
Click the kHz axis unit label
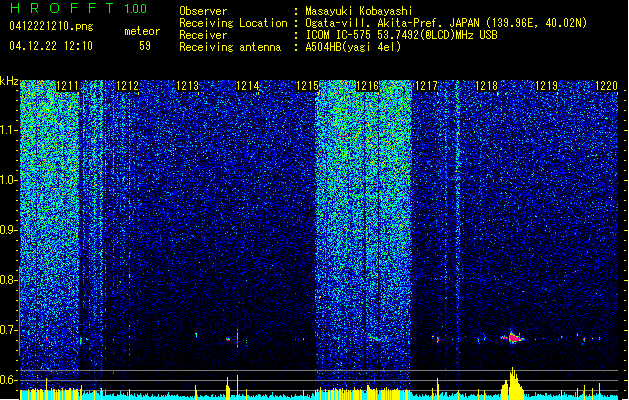pos(9,81)
